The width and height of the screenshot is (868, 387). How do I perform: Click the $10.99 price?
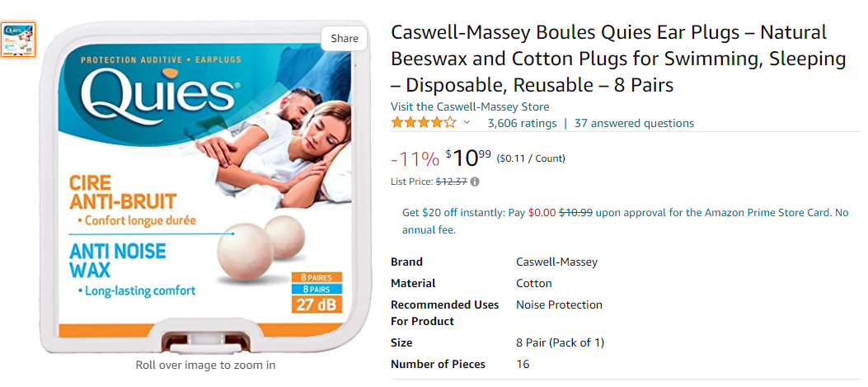point(468,157)
